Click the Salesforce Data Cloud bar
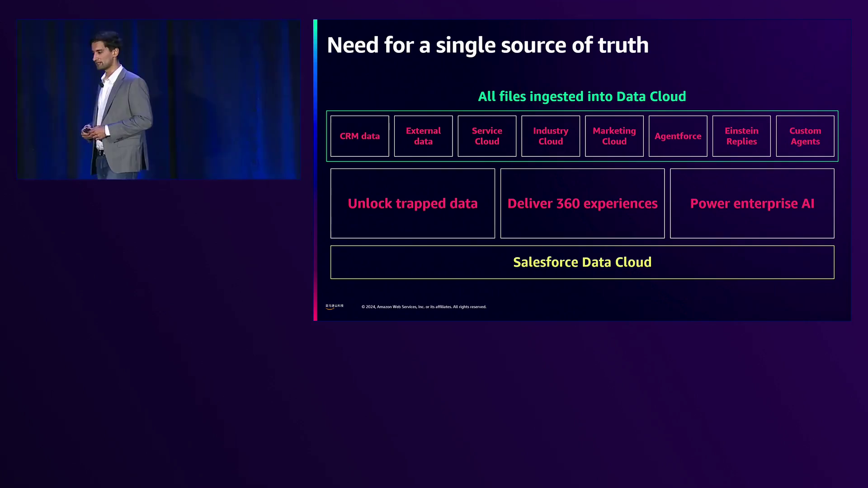868x488 pixels. [x=582, y=262]
